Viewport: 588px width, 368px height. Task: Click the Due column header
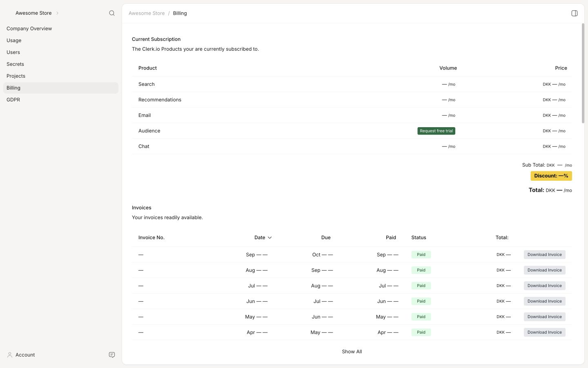[x=326, y=238]
